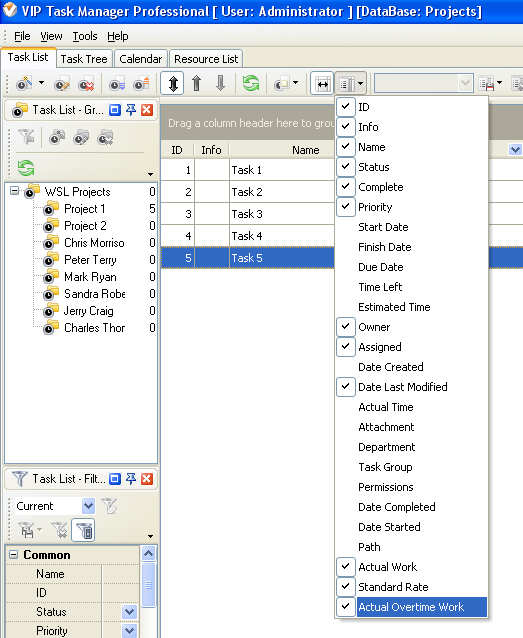Image resolution: width=523 pixels, height=638 pixels.
Task: Click the new task icon in toolbar
Action: (24, 83)
